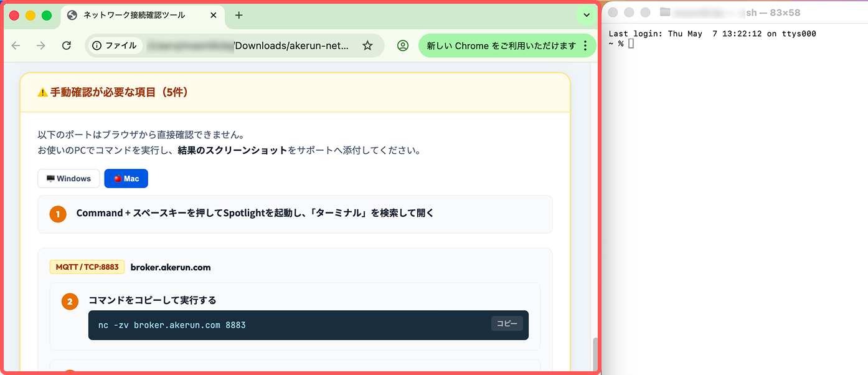This screenshot has height=375, width=868.
Task: Click the Terminal window title text 83×58
Action: [785, 12]
